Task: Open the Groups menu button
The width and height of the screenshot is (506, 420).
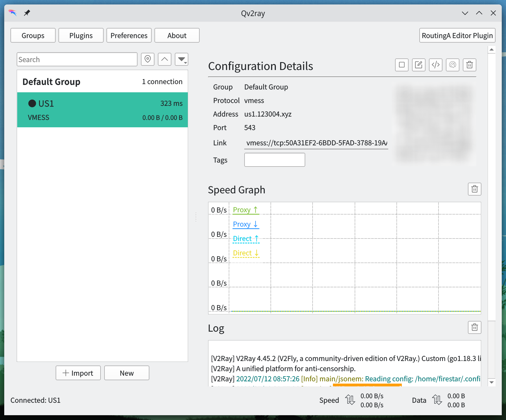Action: [33, 35]
